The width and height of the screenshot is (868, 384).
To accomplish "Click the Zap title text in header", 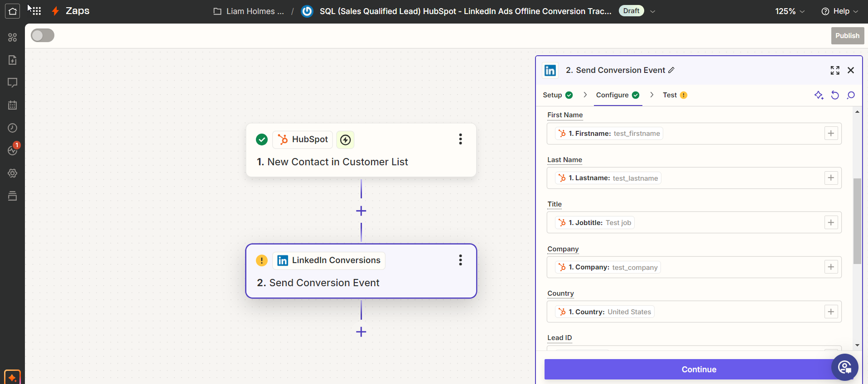I will click(x=465, y=11).
